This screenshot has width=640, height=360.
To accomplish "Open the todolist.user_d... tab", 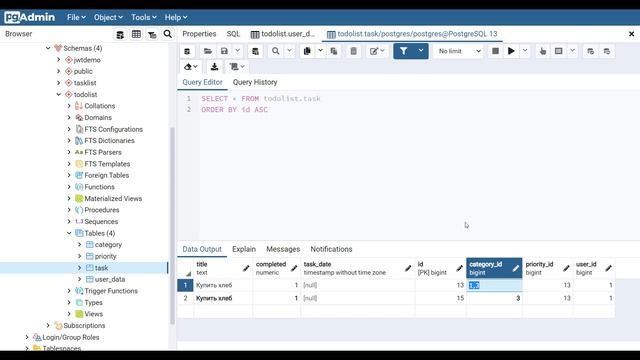I will coord(283,34).
